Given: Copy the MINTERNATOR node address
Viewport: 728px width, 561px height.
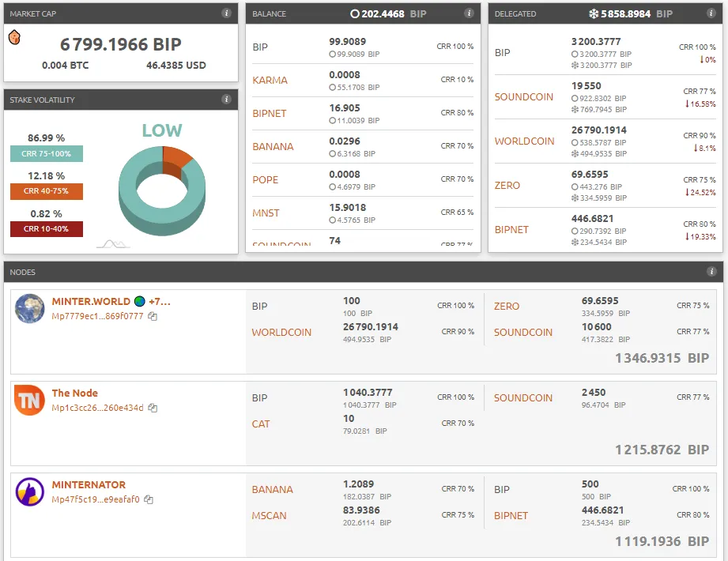Looking at the screenshot, I should click(149, 499).
